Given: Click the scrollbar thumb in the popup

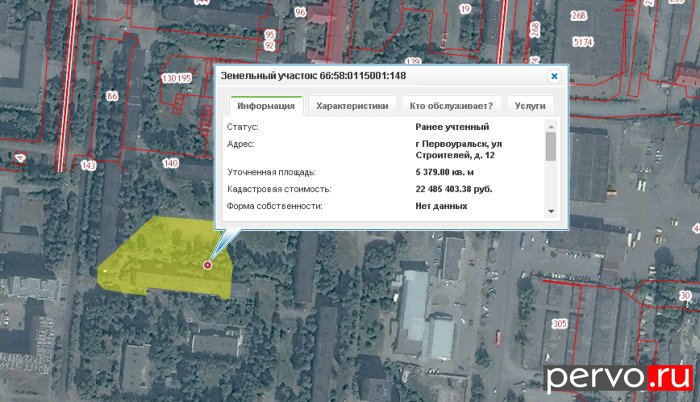Looking at the screenshot, I should [550, 146].
